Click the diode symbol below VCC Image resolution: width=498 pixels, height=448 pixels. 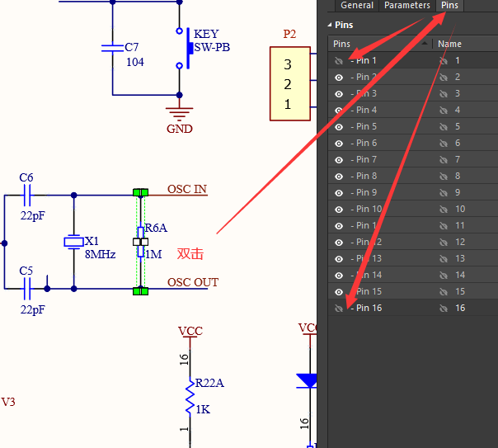[307, 380]
